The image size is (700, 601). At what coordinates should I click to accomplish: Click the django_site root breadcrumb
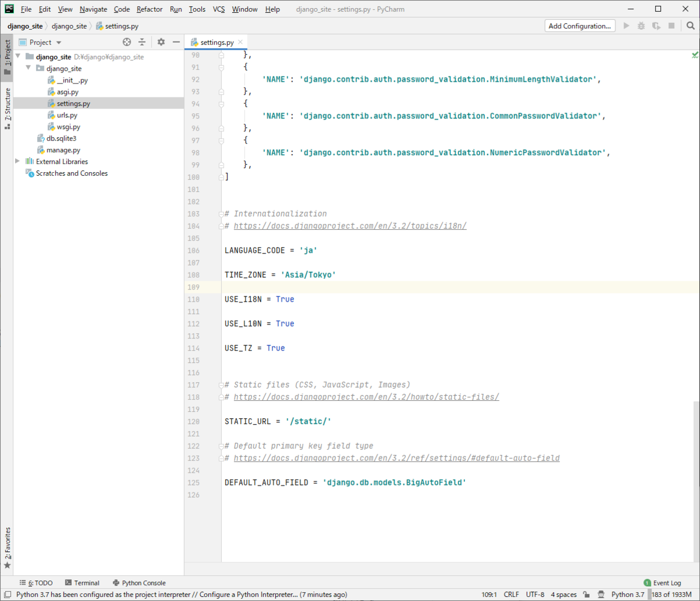tap(25, 26)
